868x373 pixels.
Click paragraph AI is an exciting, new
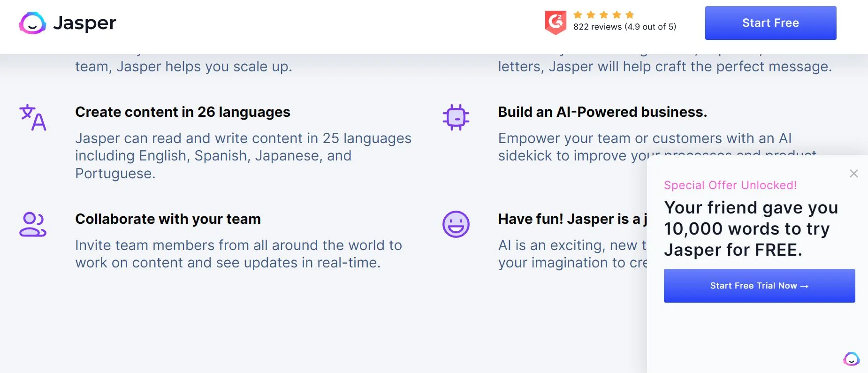(572, 254)
